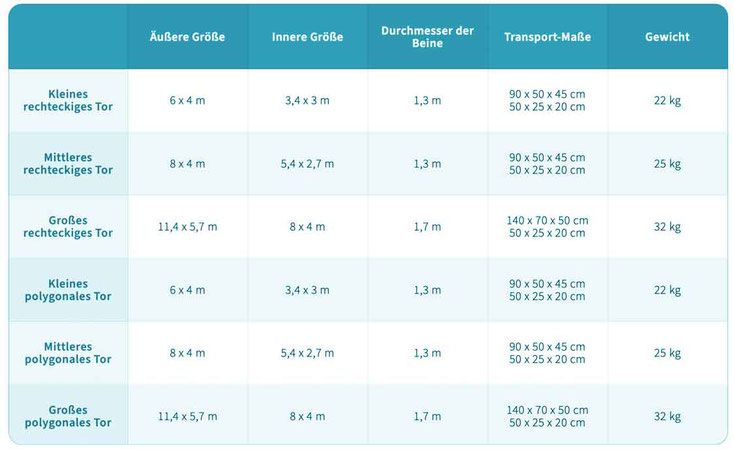Click the 3,4 x 3 m inner size of Kleines rechteckiges Tor
Viewport: 734px width, 453px height.
pos(308,101)
